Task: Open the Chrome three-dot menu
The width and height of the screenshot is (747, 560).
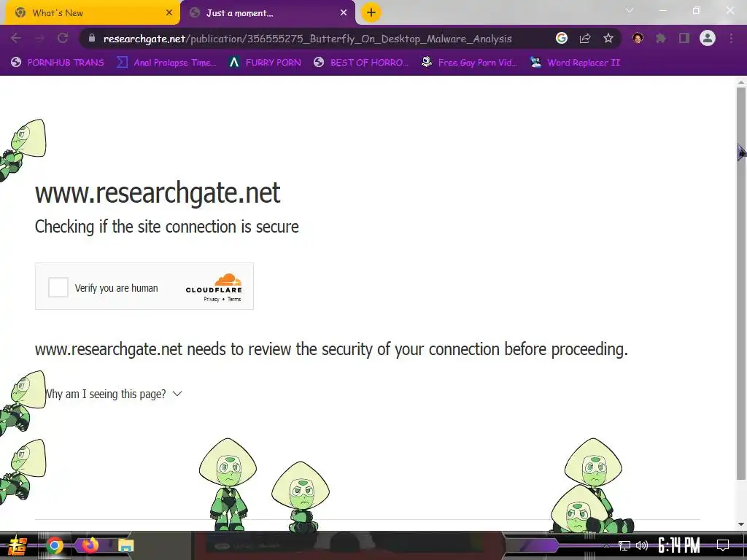Action: 731,38
